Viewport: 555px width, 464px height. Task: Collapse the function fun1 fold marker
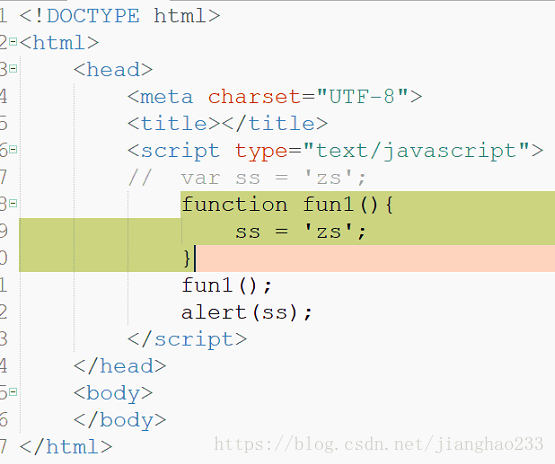pyautogui.click(x=13, y=203)
